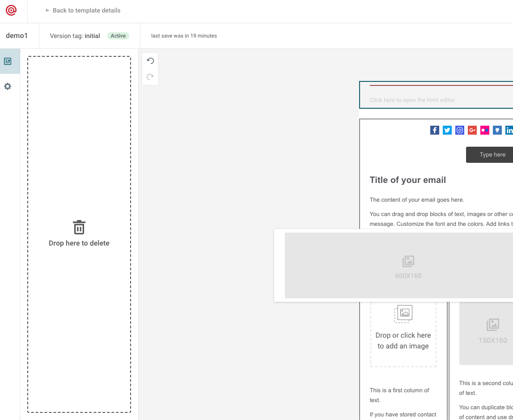This screenshot has width=513, height=420.
Task: Click the Instagram social icon
Action: 459,130
